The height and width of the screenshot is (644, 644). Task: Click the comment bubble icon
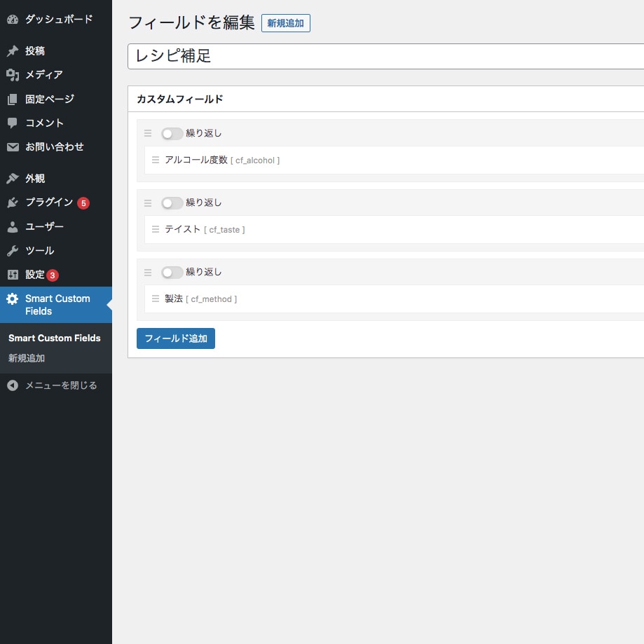click(x=13, y=123)
